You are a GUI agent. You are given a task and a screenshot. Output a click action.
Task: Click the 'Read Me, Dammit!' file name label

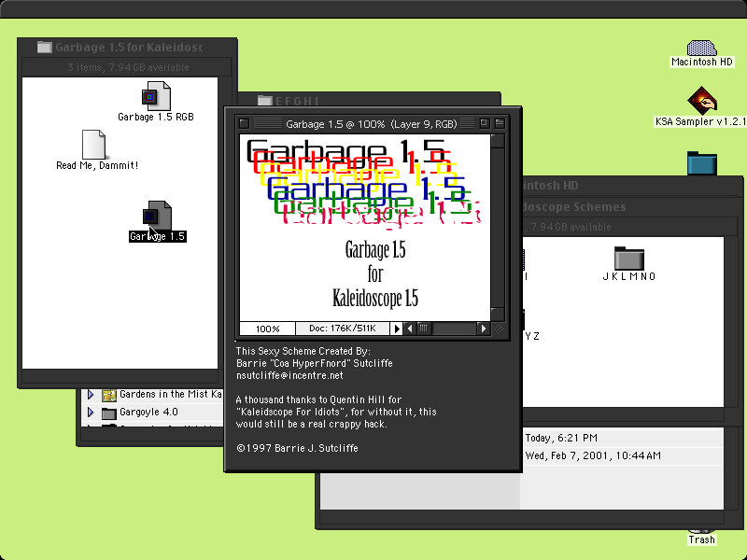[97, 166]
